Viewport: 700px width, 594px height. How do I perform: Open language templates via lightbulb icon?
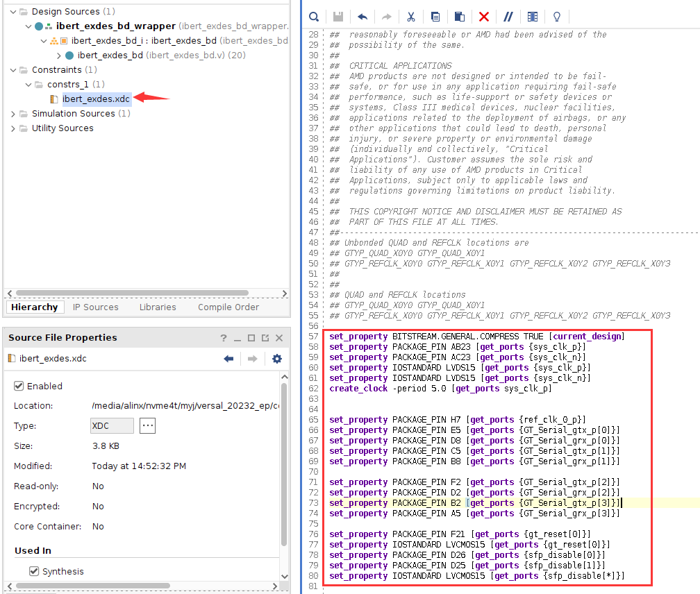[x=556, y=17]
